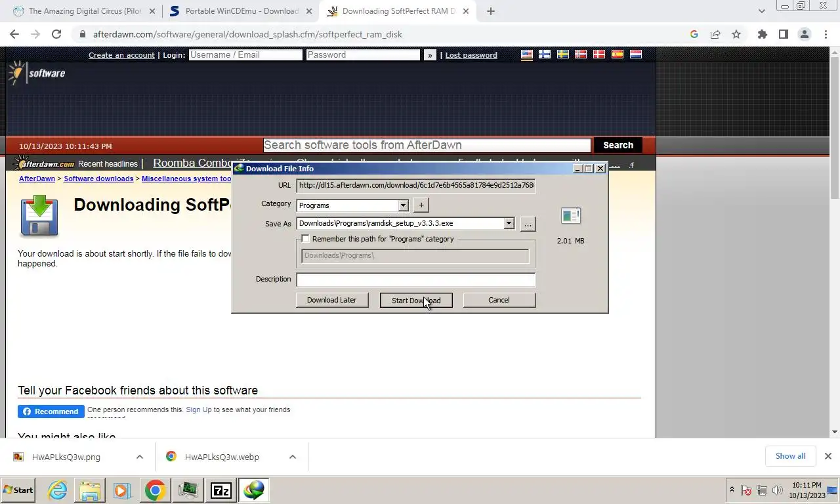Click the file type icon above 2.01 MB
Viewport: 840px width, 504px height.
click(x=570, y=216)
